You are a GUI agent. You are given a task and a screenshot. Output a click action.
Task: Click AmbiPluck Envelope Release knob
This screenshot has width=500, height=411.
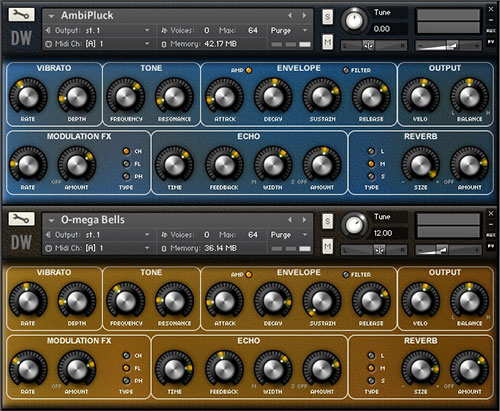371,96
